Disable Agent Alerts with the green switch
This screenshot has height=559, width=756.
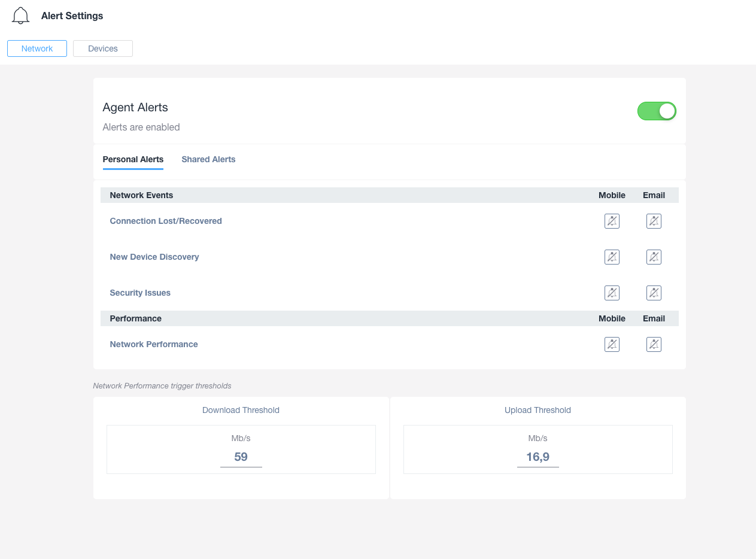[x=657, y=111]
